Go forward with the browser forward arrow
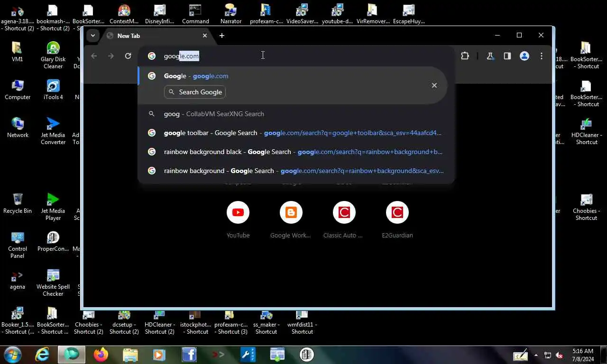Screen dimensions: 607x364 pos(111,56)
